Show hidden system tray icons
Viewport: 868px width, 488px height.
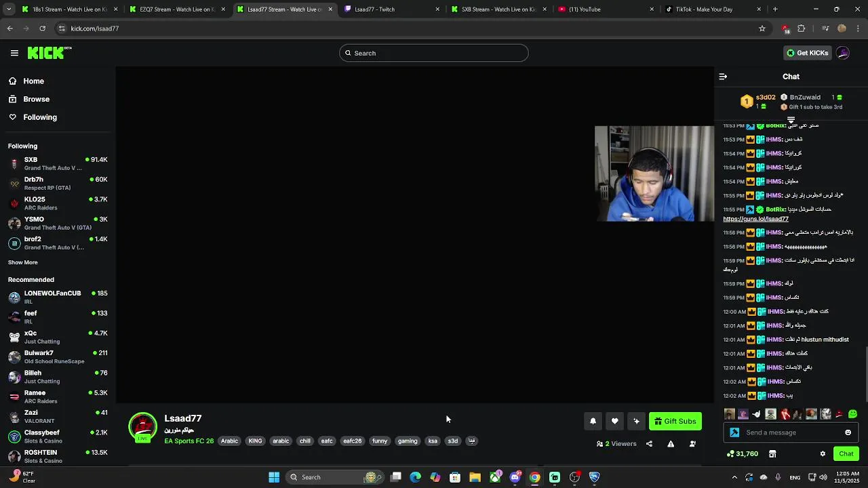(x=734, y=477)
